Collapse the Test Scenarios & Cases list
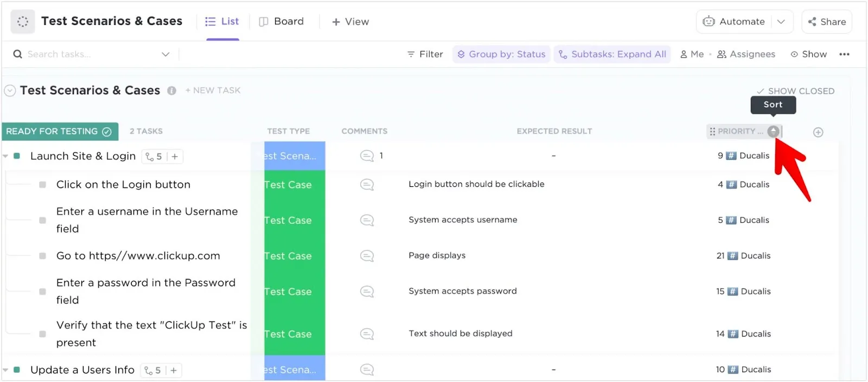868x382 pixels. click(10, 91)
